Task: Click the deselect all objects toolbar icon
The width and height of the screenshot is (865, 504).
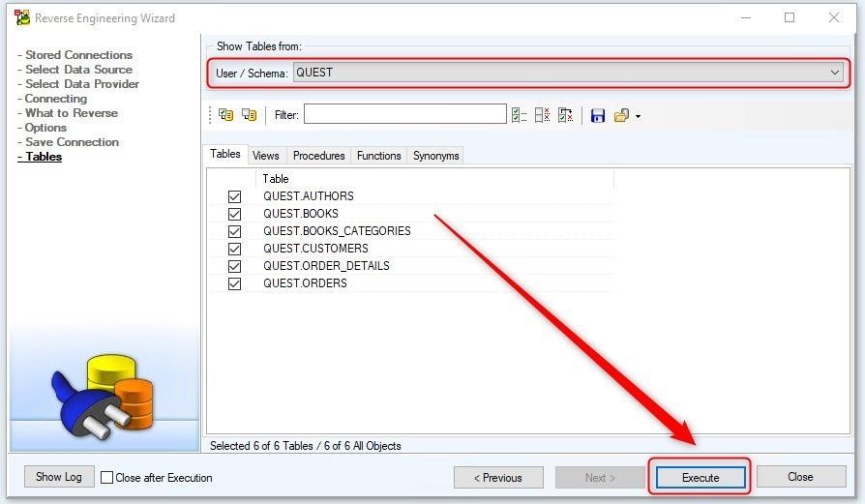Action: pyautogui.click(x=250, y=115)
